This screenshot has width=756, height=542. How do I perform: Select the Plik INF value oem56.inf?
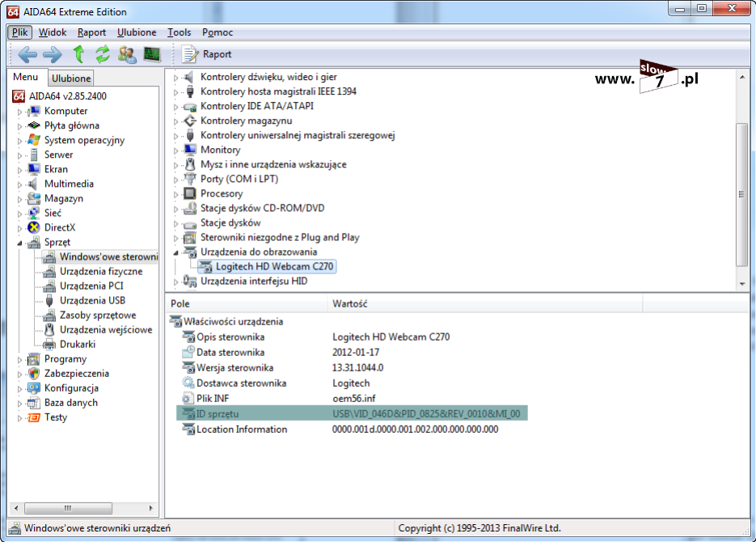(354, 399)
